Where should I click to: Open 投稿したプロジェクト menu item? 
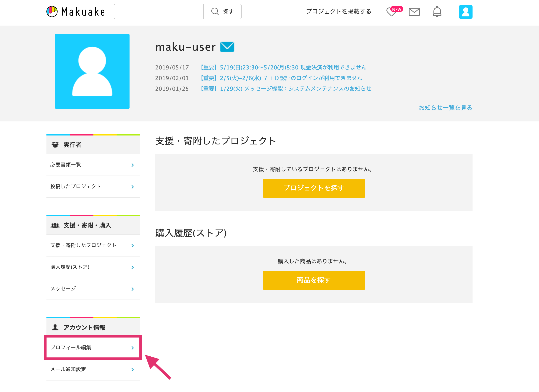click(x=93, y=187)
